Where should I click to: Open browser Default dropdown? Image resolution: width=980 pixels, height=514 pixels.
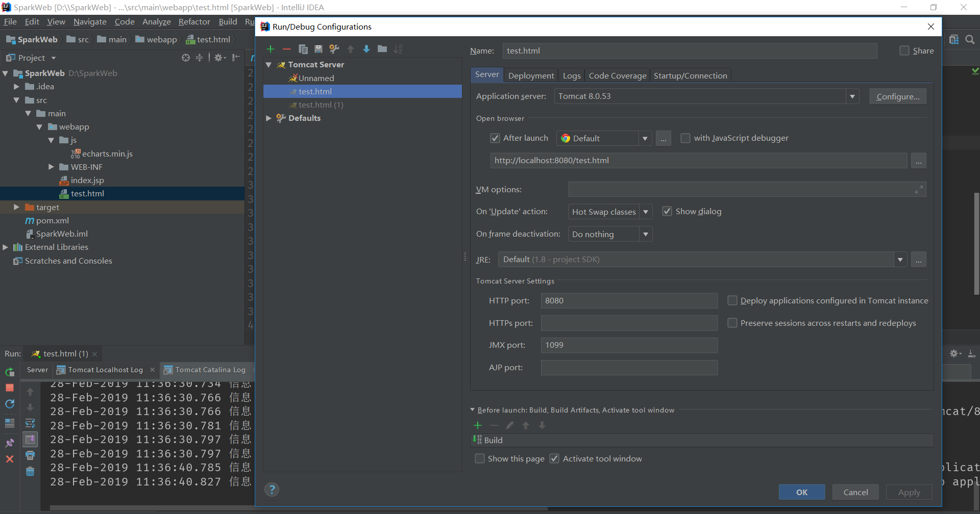click(x=645, y=138)
